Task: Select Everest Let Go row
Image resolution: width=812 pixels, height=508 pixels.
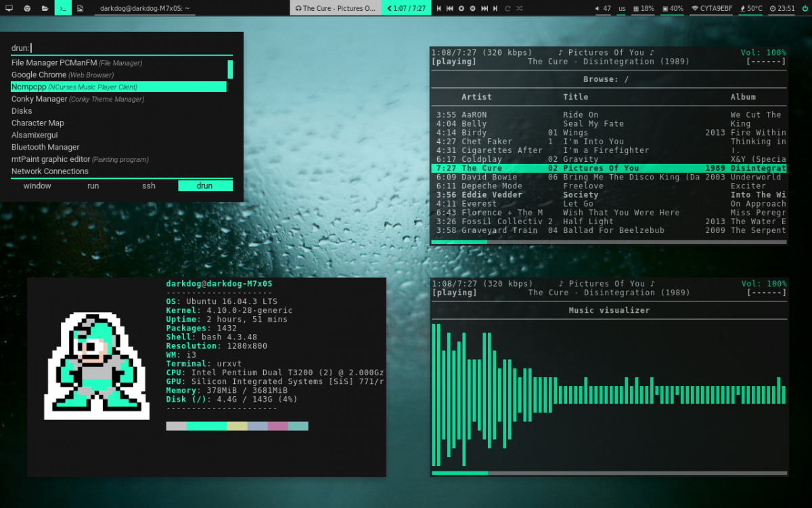Action: click(x=609, y=204)
